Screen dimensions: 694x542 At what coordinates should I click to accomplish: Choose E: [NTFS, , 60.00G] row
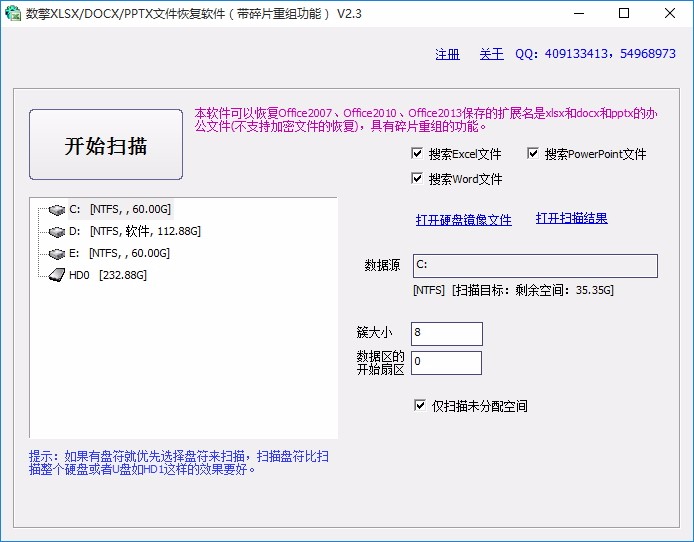point(120,254)
